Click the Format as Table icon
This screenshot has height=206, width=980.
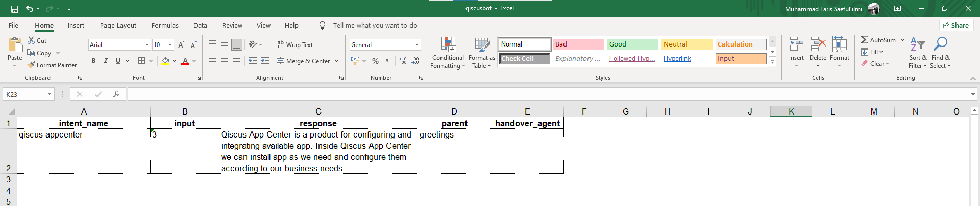tap(482, 45)
